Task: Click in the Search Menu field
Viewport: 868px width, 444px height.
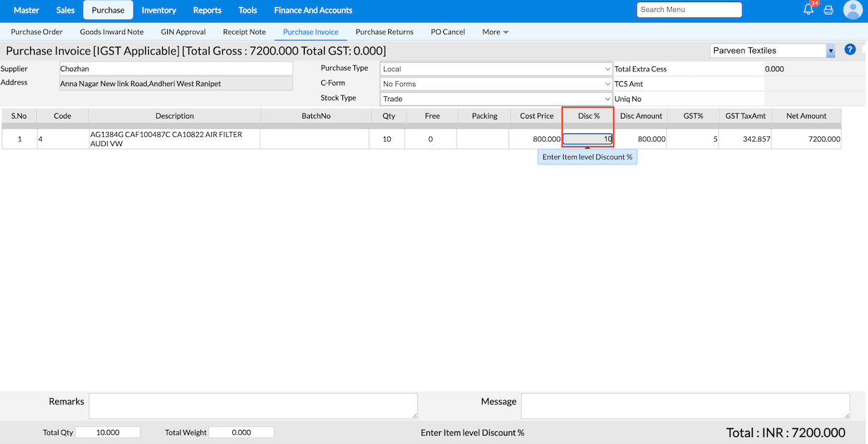Action: tap(689, 10)
